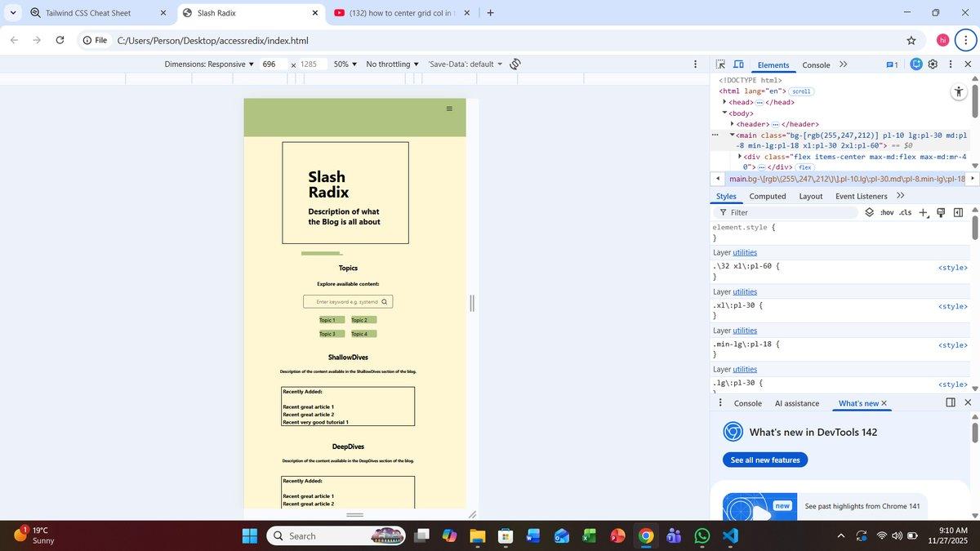Image resolution: width=980 pixels, height=551 pixels.
Task: Expand the head element node
Action: pyautogui.click(x=724, y=102)
